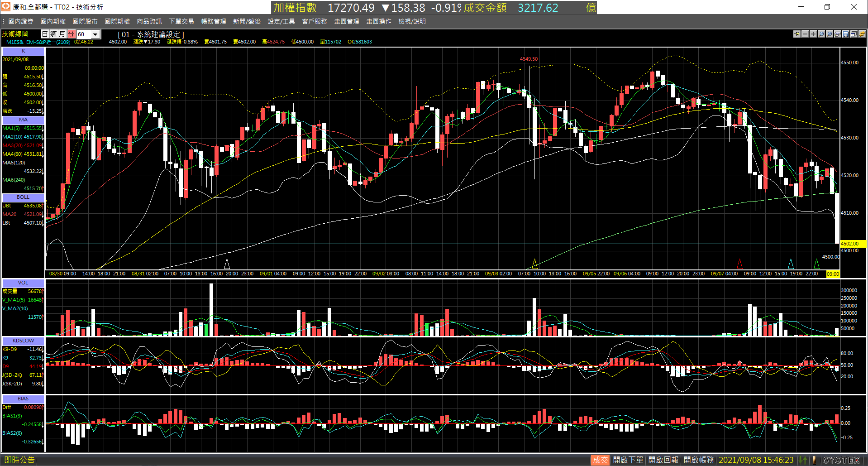This screenshot has width=868, height=466.
Task: Save chart settings with the floppy disk icon
Action: tap(846, 34)
